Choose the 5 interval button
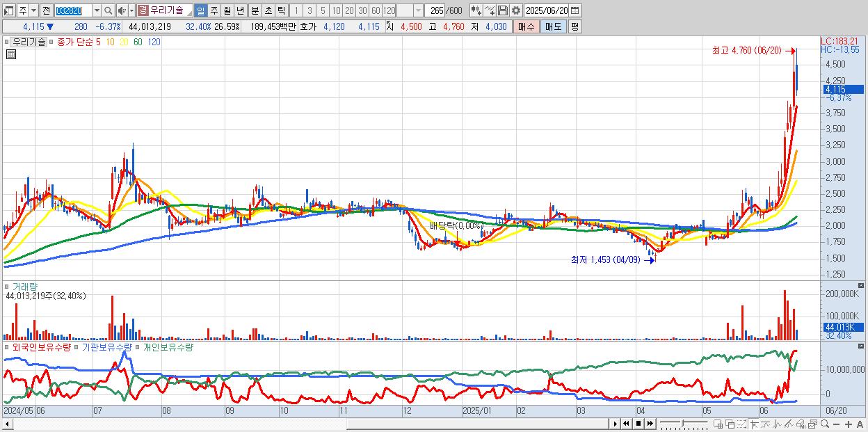The height and width of the screenshot is (432, 868). click(323, 10)
